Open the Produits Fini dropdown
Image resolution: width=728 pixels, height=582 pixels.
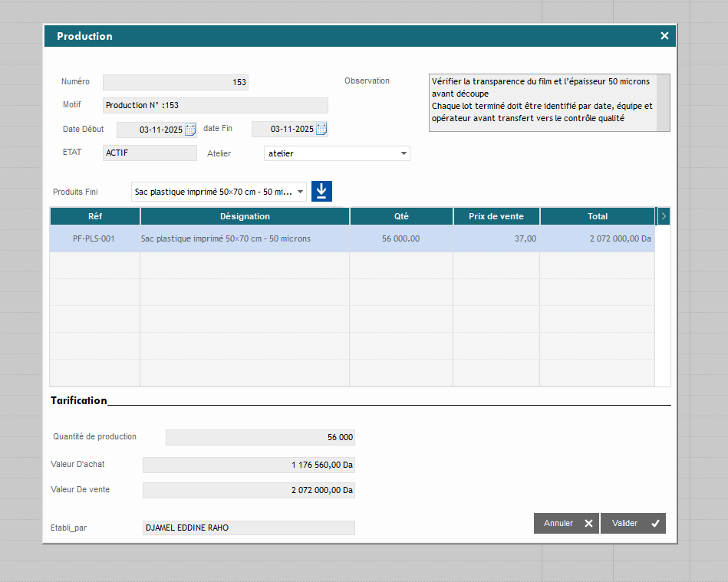coord(299,192)
